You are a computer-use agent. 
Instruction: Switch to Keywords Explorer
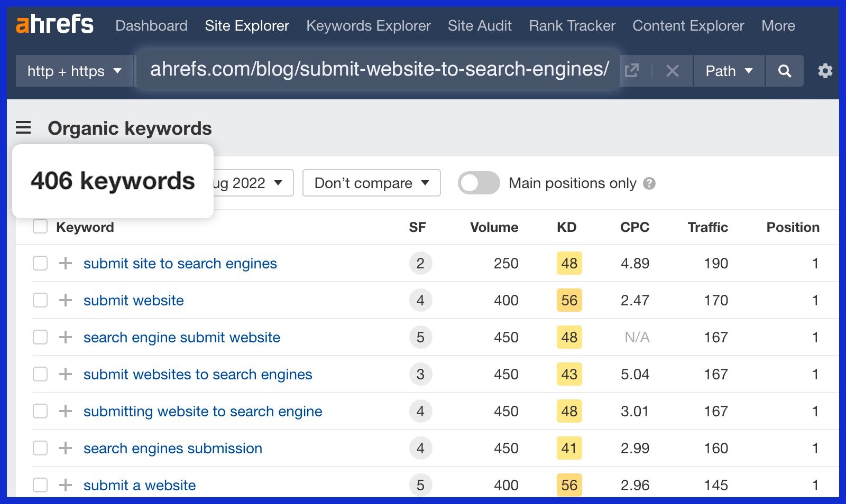click(x=368, y=25)
